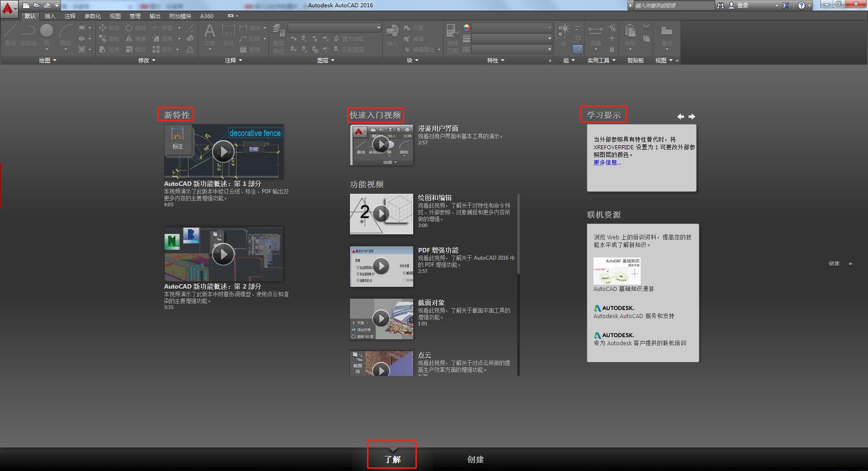Select the 创建 tab at bottom

click(476, 459)
